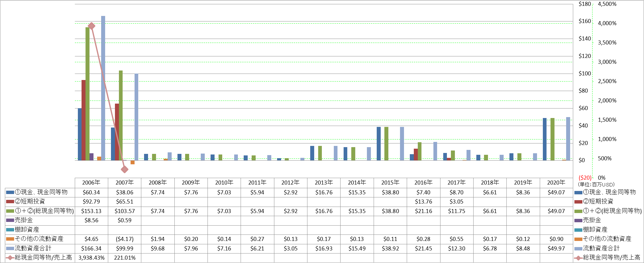The height and width of the screenshot is (263, 644).
Task: Click the 2020年 column header
Action: coord(556,183)
